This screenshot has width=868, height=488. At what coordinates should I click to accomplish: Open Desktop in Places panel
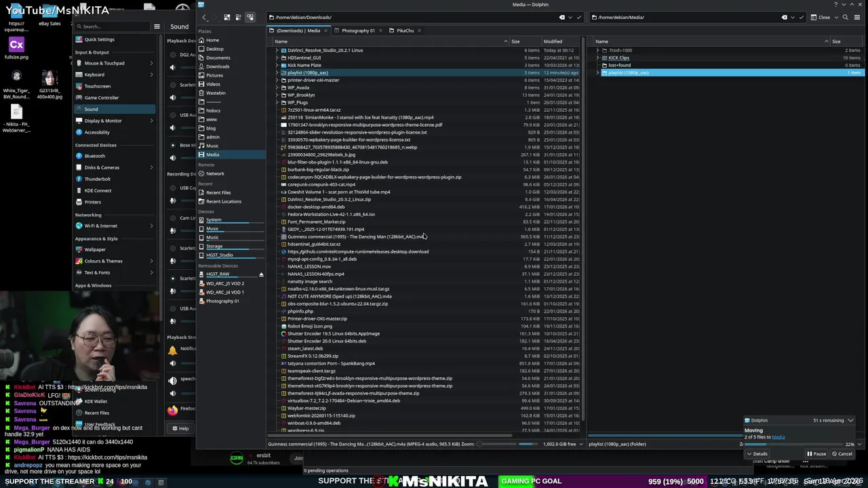click(x=231, y=49)
